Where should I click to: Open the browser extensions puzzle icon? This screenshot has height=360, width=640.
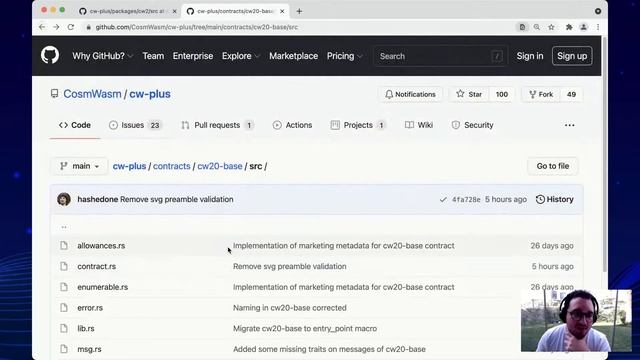[569, 27]
